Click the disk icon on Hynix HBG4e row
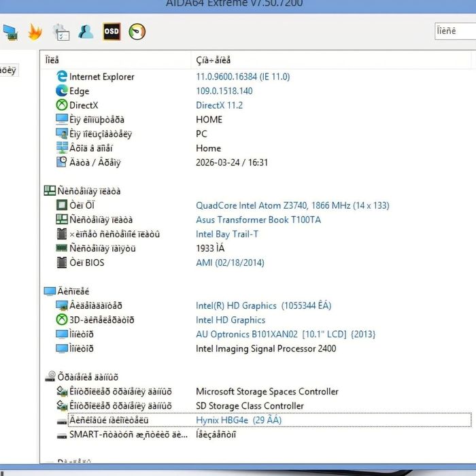 [x=62, y=422]
